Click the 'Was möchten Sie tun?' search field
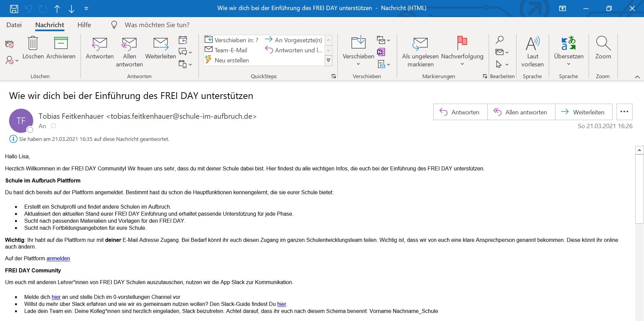The image size is (644, 321). pyautogui.click(x=157, y=25)
